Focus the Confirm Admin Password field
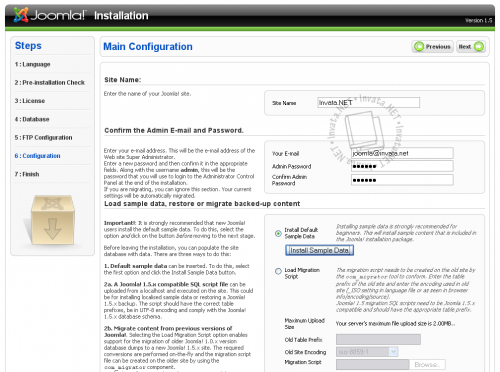Screen dimensions: 500x372 (x=402, y=180)
